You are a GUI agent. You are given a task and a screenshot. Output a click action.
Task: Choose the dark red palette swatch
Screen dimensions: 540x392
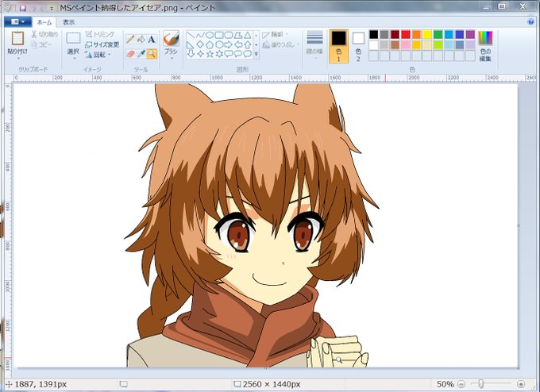coord(395,34)
